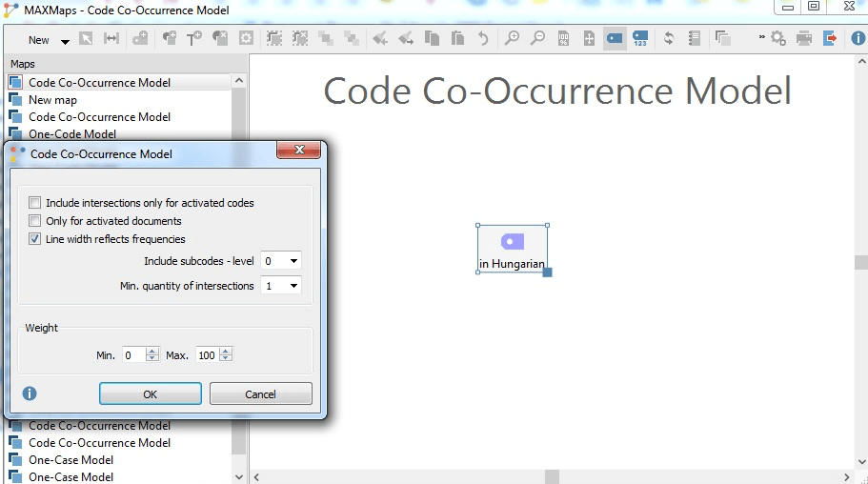Click canvas horizontal scrollbar left arrow
Screen dimensions: 868x484
coord(256,476)
